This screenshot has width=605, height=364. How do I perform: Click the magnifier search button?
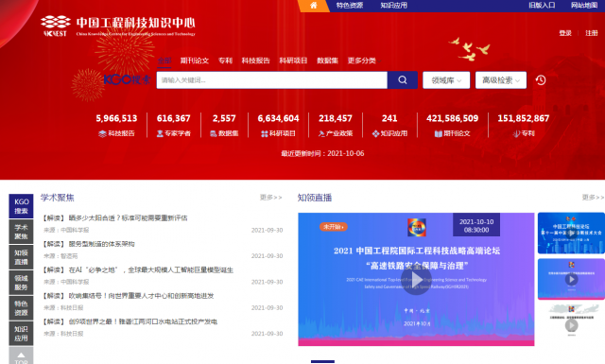(x=403, y=80)
